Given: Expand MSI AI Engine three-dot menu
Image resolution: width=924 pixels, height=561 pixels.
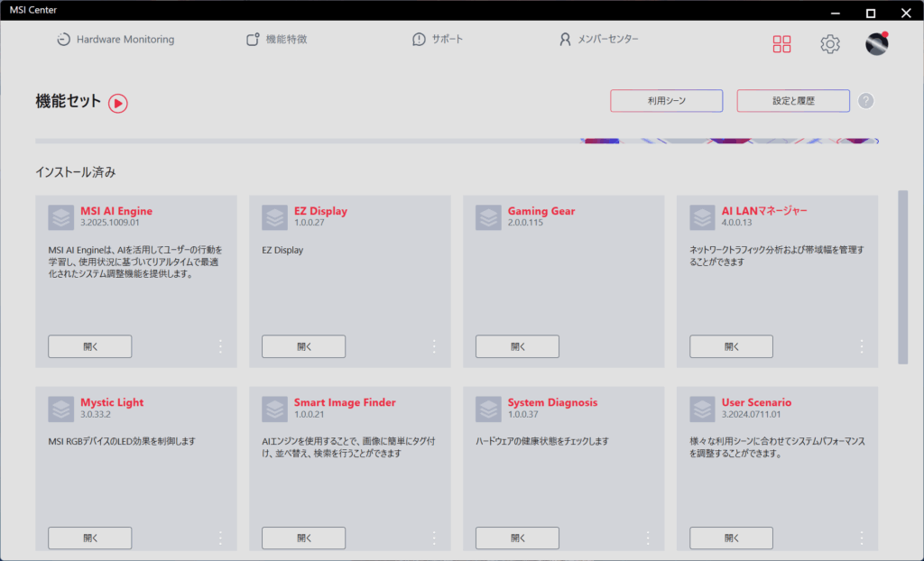Looking at the screenshot, I should pyautogui.click(x=220, y=346).
